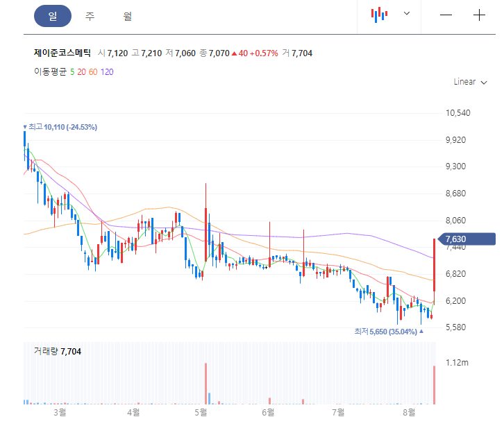Toggle the 60-day moving average
The width and height of the screenshot is (504, 428).
click(x=93, y=72)
